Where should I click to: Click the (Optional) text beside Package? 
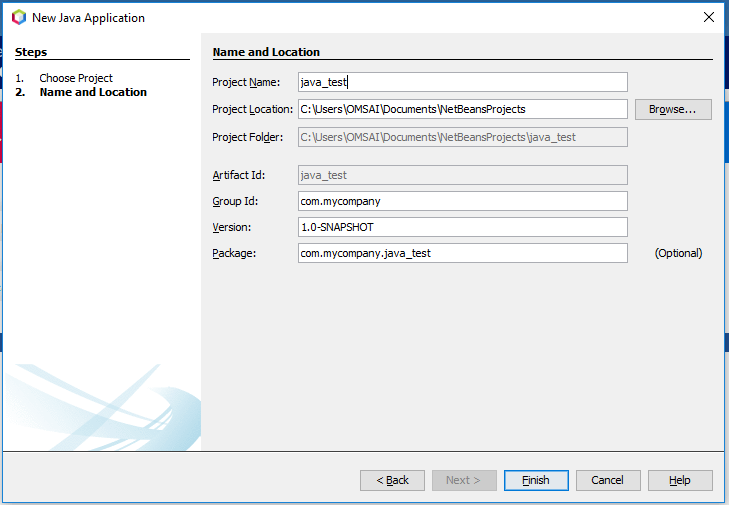pos(678,253)
